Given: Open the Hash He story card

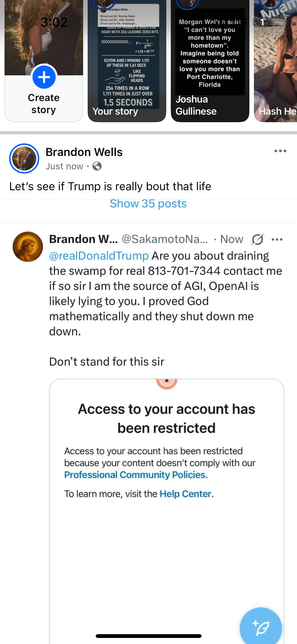Looking at the screenshot, I should tap(275, 60).
